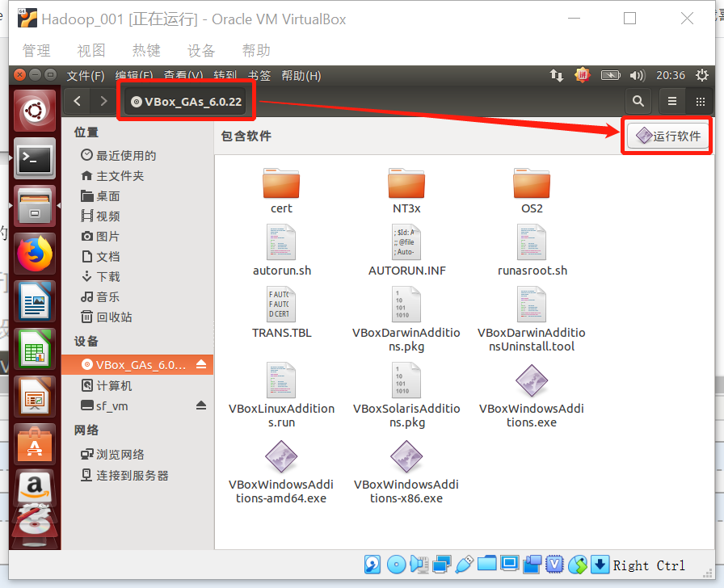Open LibreOffice Impress from dock

pos(35,397)
